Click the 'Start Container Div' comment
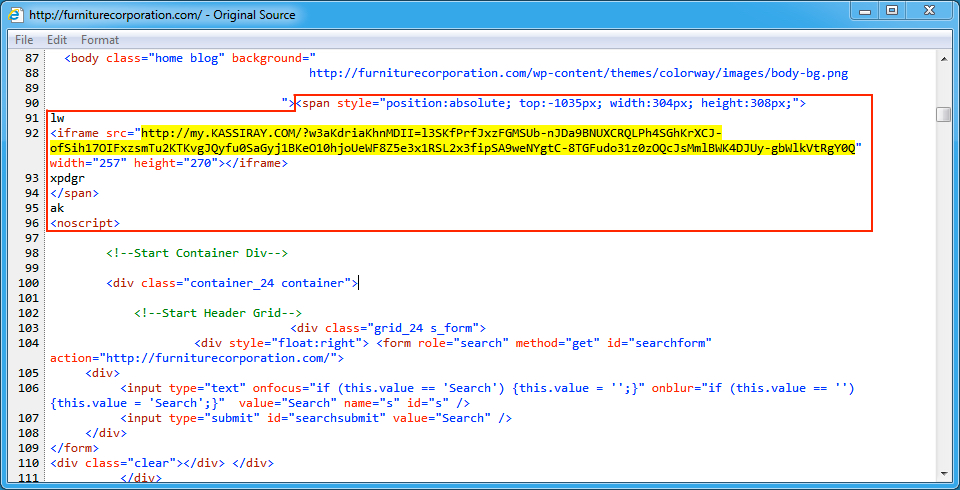Image resolution: width=960 pixels, height=490 pixels. click(197, 253)
